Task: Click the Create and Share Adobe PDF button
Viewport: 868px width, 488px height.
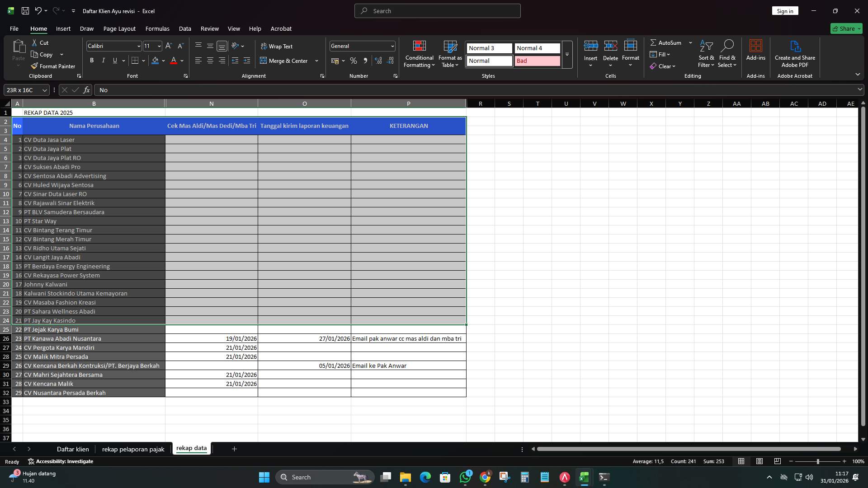Action: click(795, 53)
